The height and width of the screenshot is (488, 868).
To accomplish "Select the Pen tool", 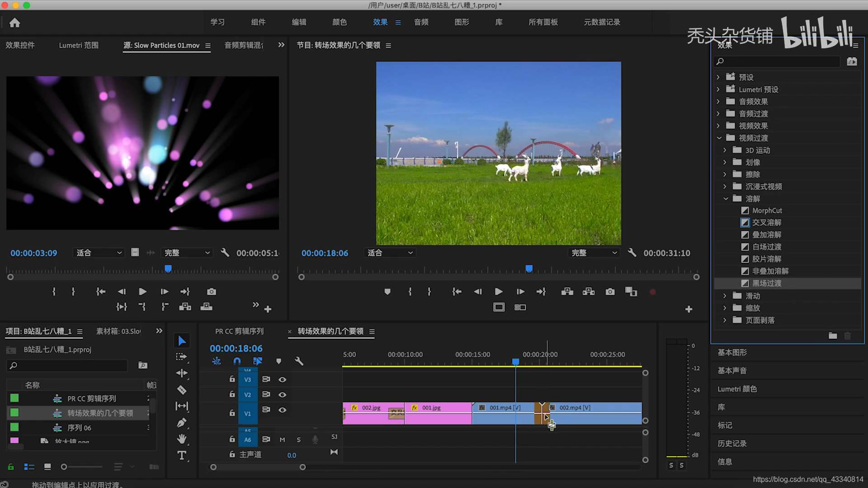I will pyautogui.click(x=182, y=423).
